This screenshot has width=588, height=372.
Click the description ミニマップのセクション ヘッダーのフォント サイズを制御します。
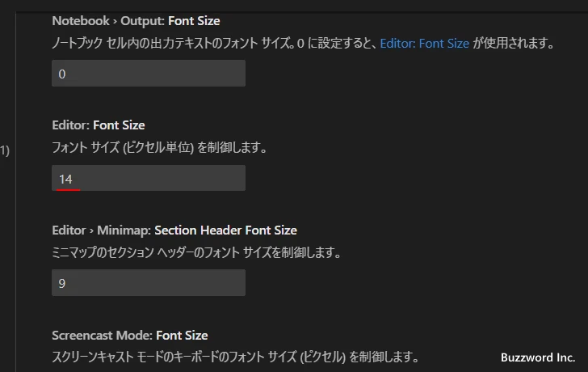coord(196,252)
